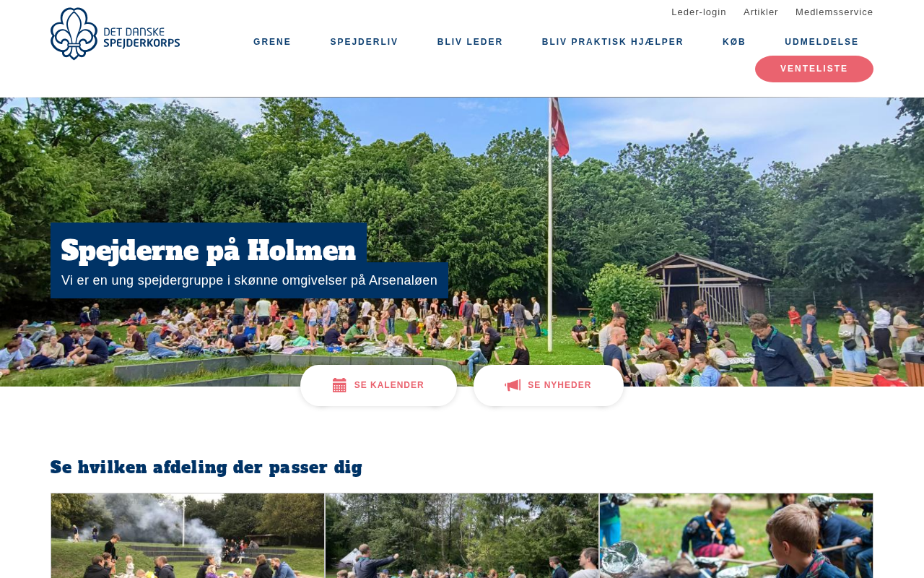Open the middle department thumbnail
The width and height of the screenshot is (924, 578).
point(462,535)
